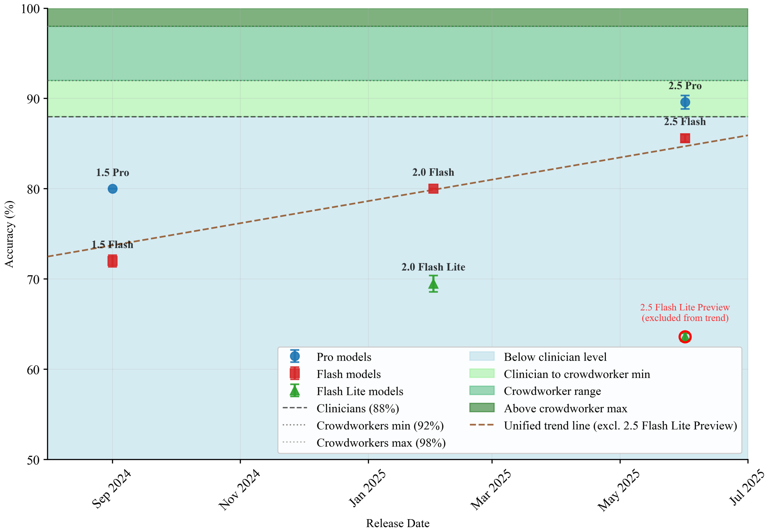This screenshot has width=768, height=532.
Task: Click the Crowdworker range legend color patch
Action: 482,391
